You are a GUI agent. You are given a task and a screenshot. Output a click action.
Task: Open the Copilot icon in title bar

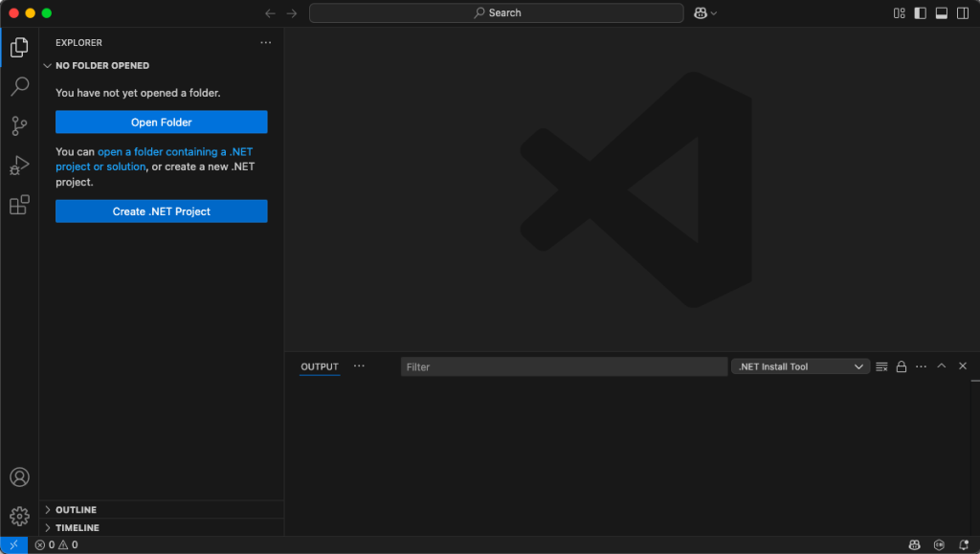click(700, 13)
